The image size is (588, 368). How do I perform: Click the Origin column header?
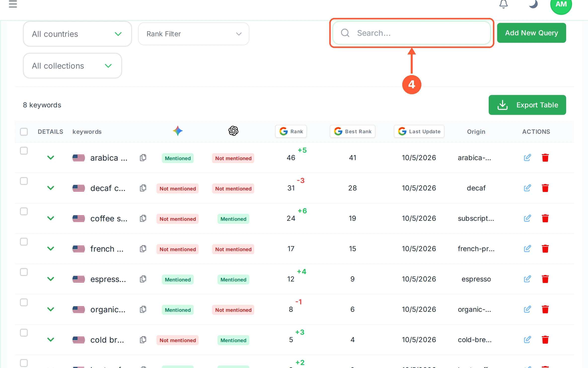coord(476,132)
